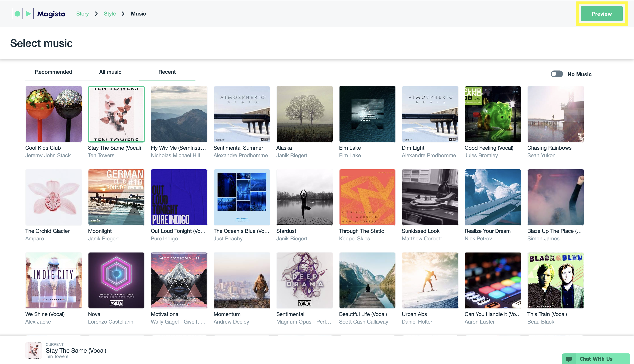Click artist name Keppel Skies
Screen dimensions: 634x364
click(354, 239)
